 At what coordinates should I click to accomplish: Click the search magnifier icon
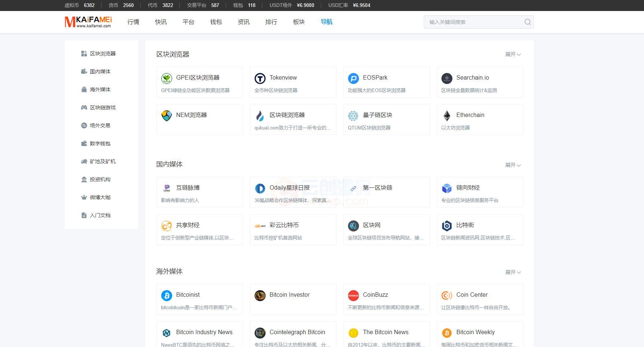(x=528, y=22)
